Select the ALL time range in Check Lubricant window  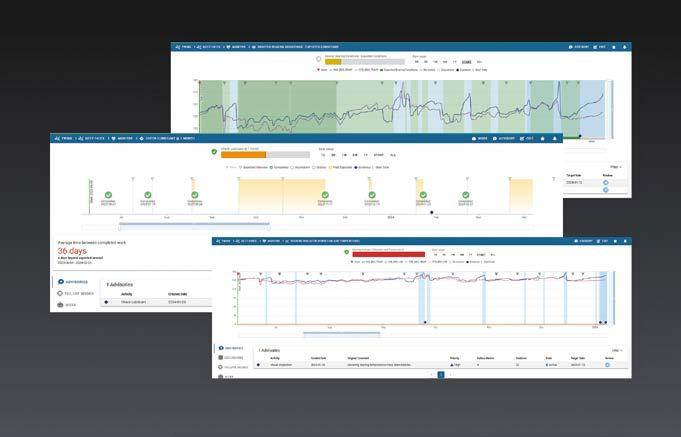click(x=393, y=155)
